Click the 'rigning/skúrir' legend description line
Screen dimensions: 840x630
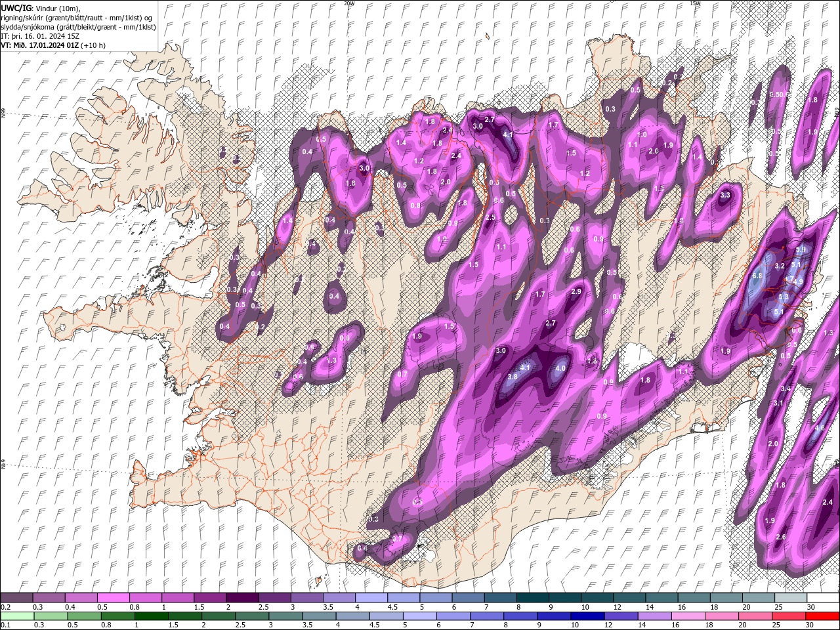[76, 18]
